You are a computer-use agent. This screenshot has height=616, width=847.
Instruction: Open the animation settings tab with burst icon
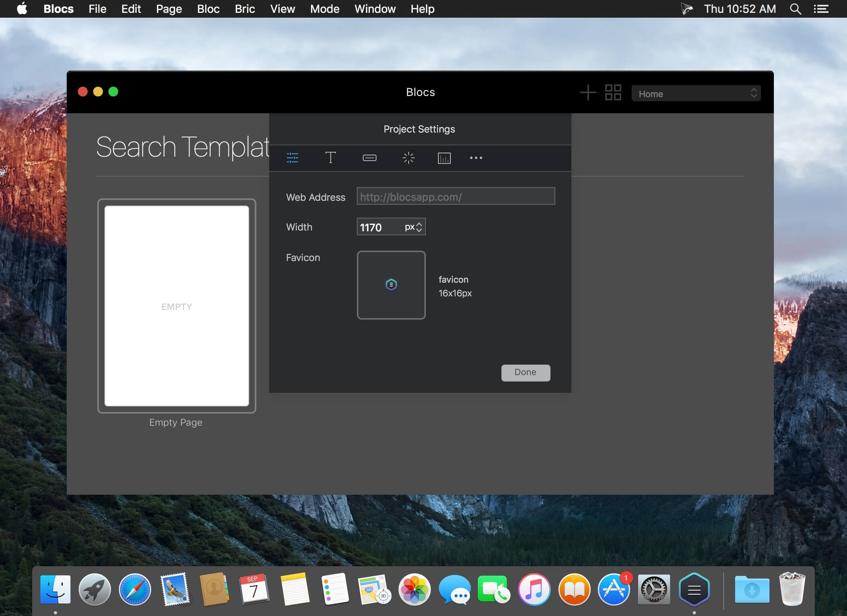(x=408, y=158)
